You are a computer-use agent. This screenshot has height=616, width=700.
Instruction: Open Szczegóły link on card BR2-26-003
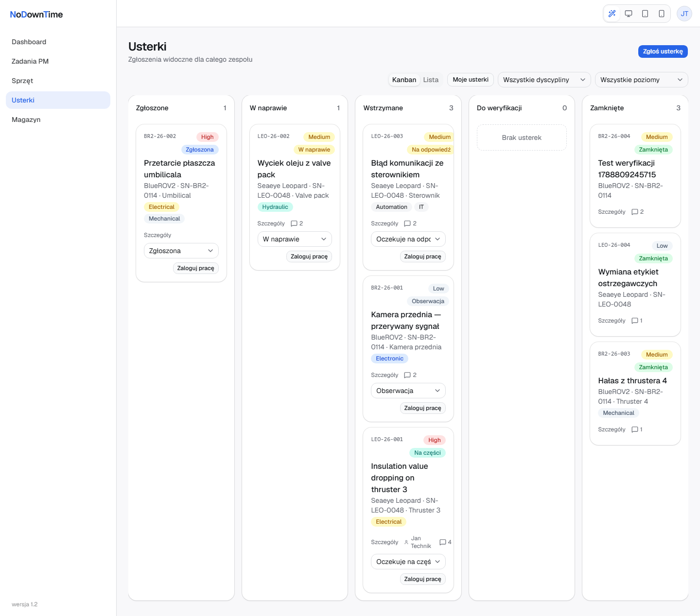612,429
